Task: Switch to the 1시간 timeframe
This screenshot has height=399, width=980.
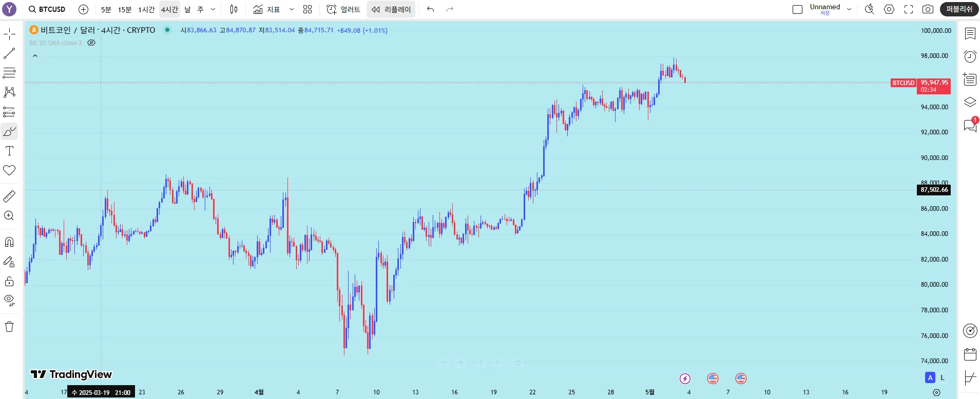Action: click(146, 9)
